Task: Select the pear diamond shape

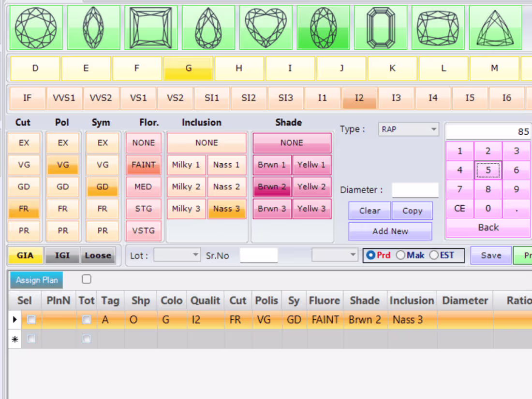Action: point(208,28)
